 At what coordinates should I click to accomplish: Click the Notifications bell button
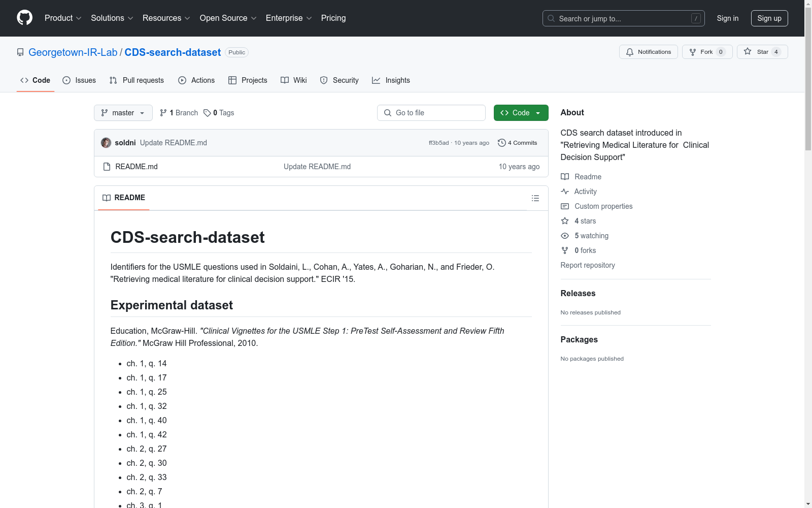648,52
